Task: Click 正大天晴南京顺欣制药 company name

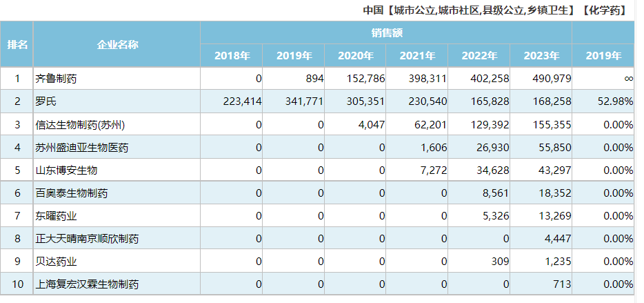Action: 87,239
